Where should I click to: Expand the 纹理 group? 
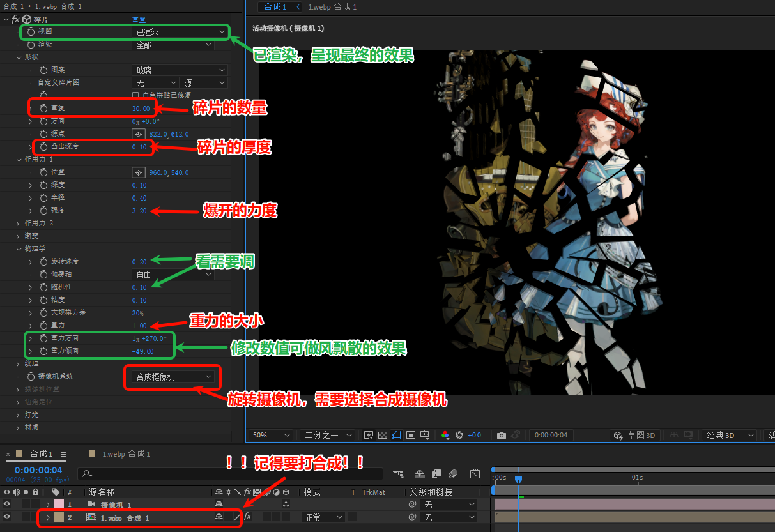tap(19, 364)
